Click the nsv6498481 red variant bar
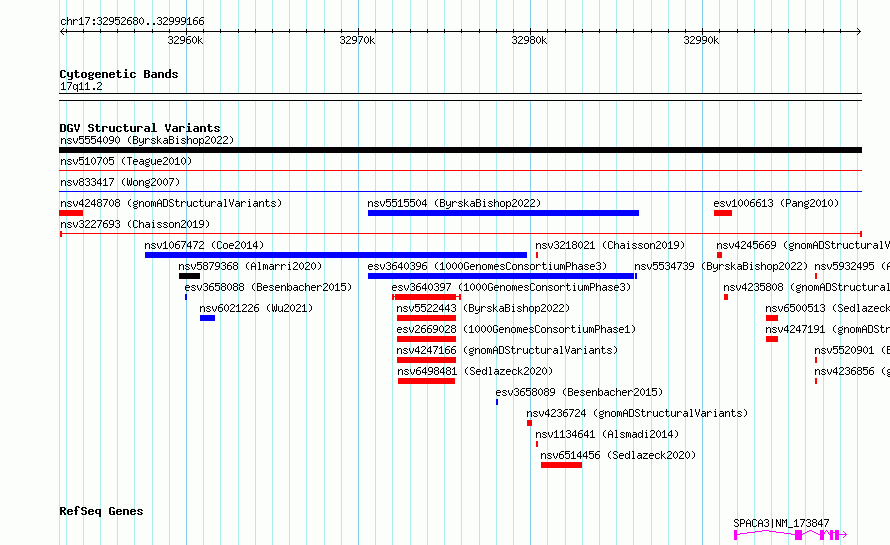Image resolution: width=890 pixels, height=545 pixels. point(426,381)
